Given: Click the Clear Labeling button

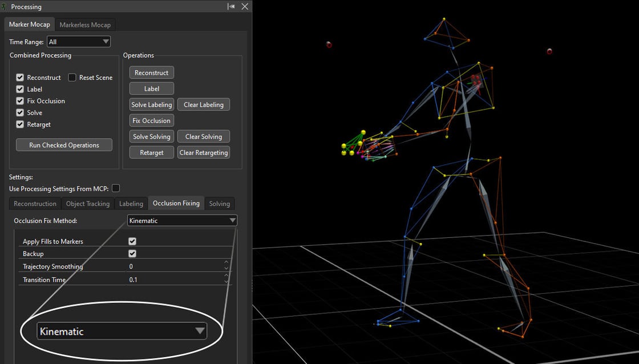Looking at the screenshot, I should click(203, 104).
